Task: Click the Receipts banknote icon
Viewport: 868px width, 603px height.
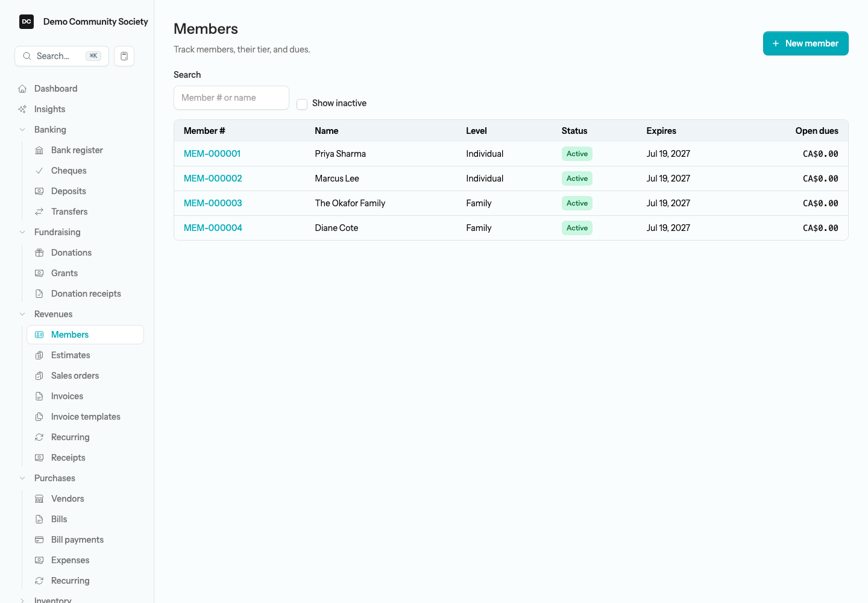Action: [39, 458]
